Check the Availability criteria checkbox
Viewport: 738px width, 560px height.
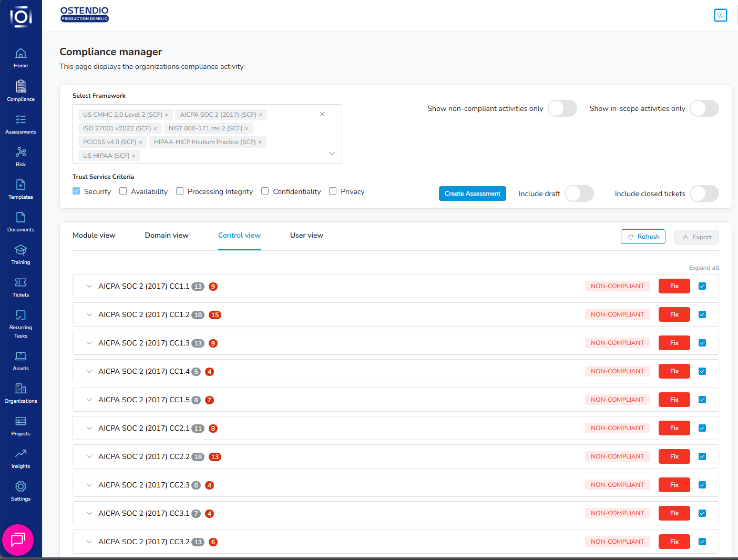tap(123, 191)
